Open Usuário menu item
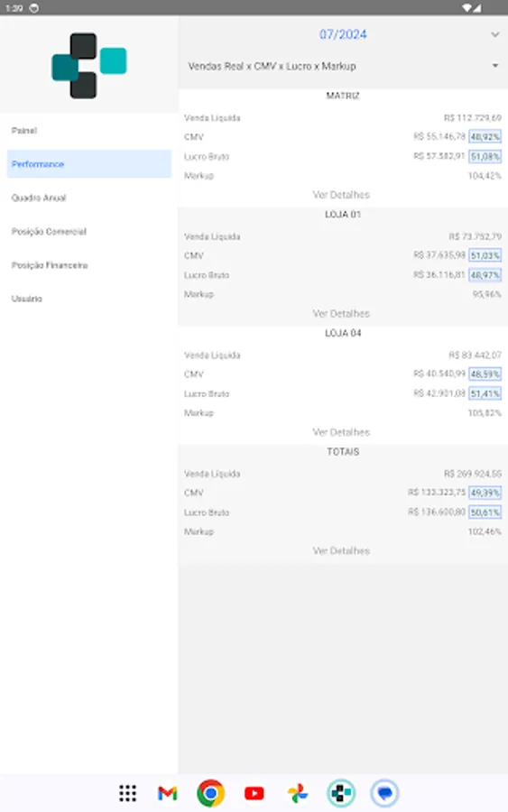508x812 pixels. (27, 299)
